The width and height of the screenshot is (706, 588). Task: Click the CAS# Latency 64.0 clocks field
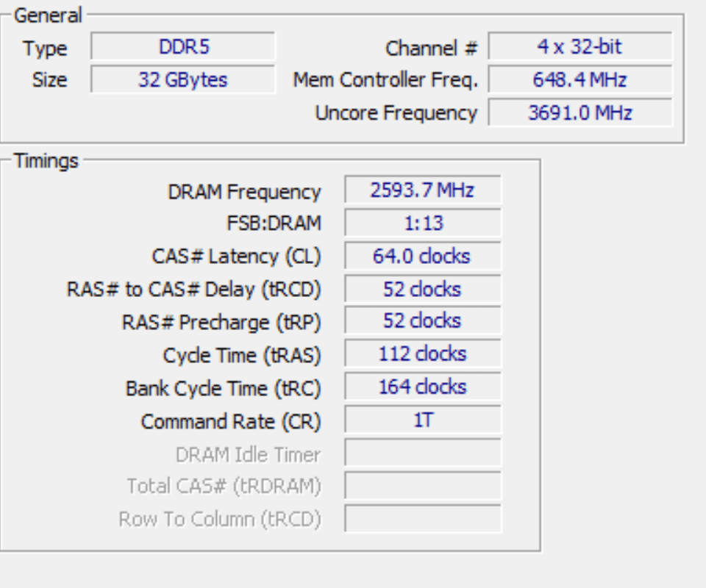(423, 256)
